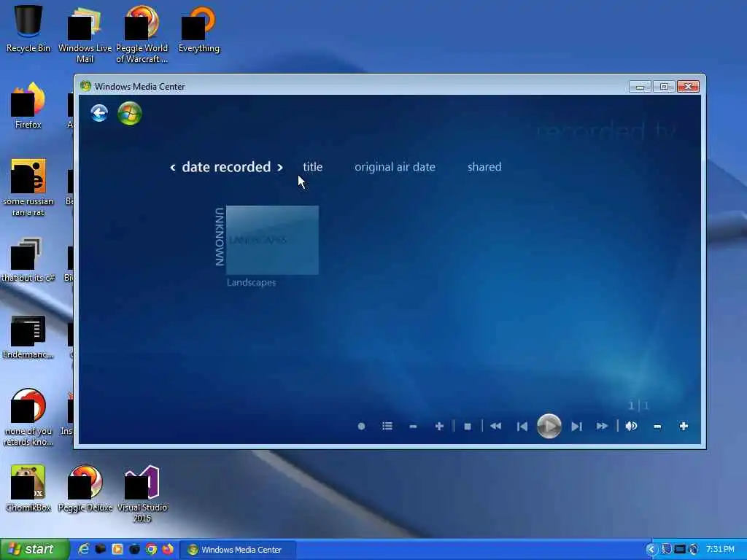The height and width of the screenshot is (560, 747).
Task: Open Visual Studio 2015 desktop shortcut
Action: [142, 494]
